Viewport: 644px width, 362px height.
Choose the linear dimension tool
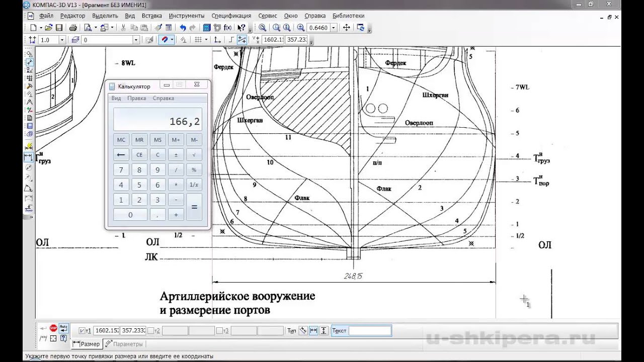pyautogui.click(x=29, y=157)
